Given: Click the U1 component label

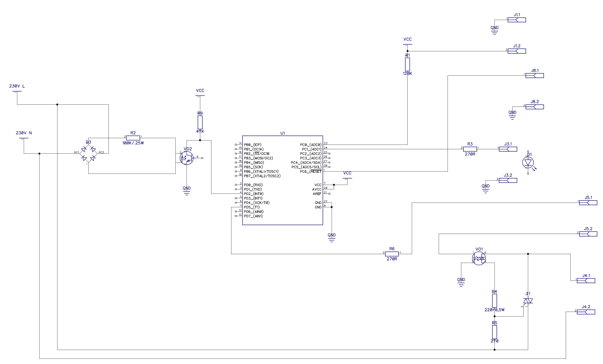Looking at the screenshot, I should pyautogui.click(x=282, y=133).
